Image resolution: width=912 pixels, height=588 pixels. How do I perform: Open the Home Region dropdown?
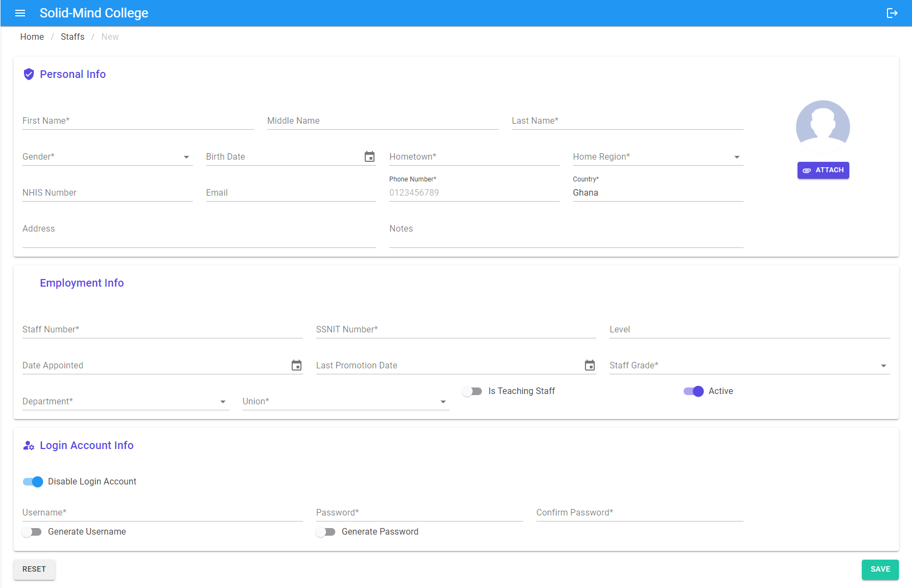tap(658, 157)
